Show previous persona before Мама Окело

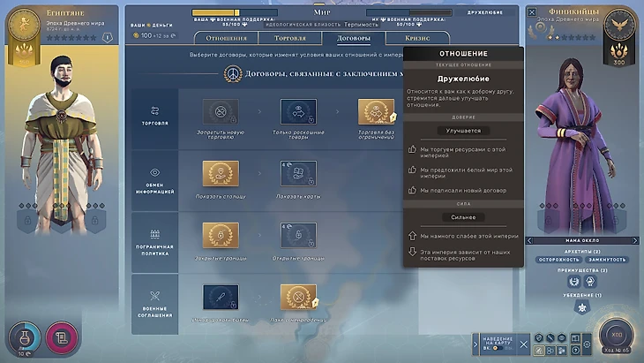coord(529,240)
